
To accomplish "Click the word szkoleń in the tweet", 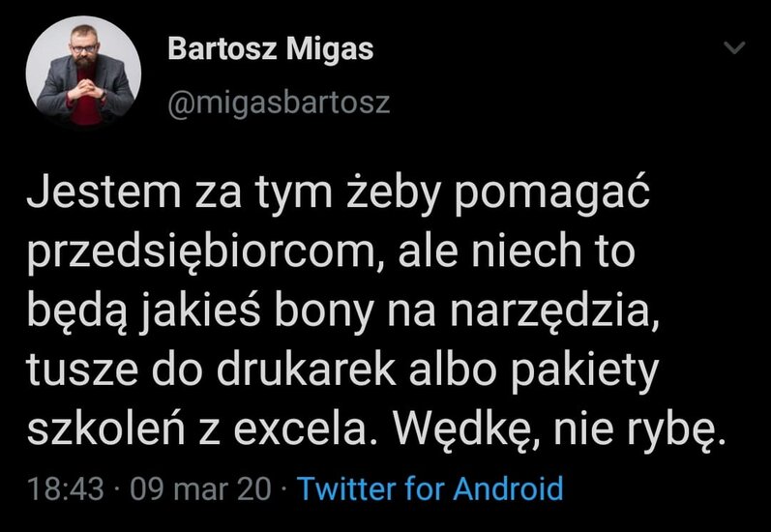I will point(105,428).
